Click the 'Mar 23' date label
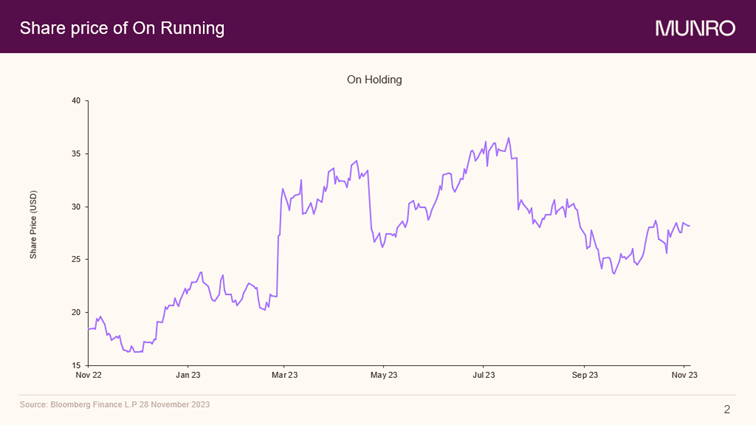 [x=285, y=376]
